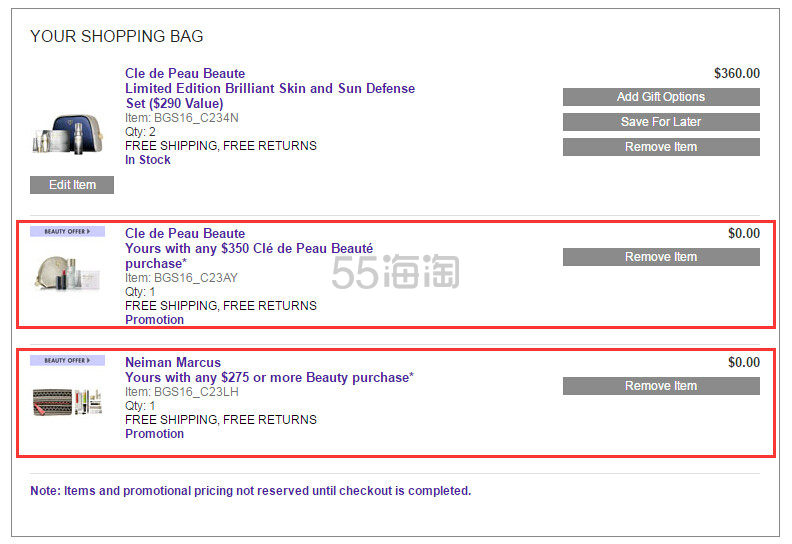Click Beauty Offer badge above gold pouch

click(67, 231)
